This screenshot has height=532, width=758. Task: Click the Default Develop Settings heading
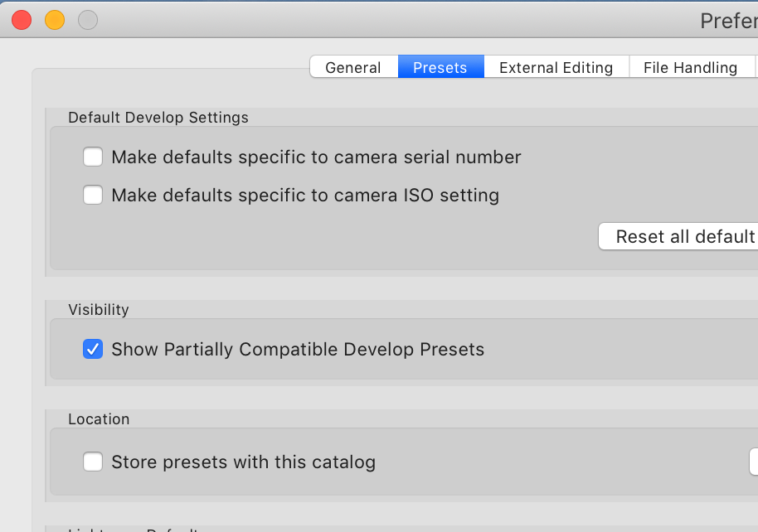pyautogui.click(x=158, y=118)
